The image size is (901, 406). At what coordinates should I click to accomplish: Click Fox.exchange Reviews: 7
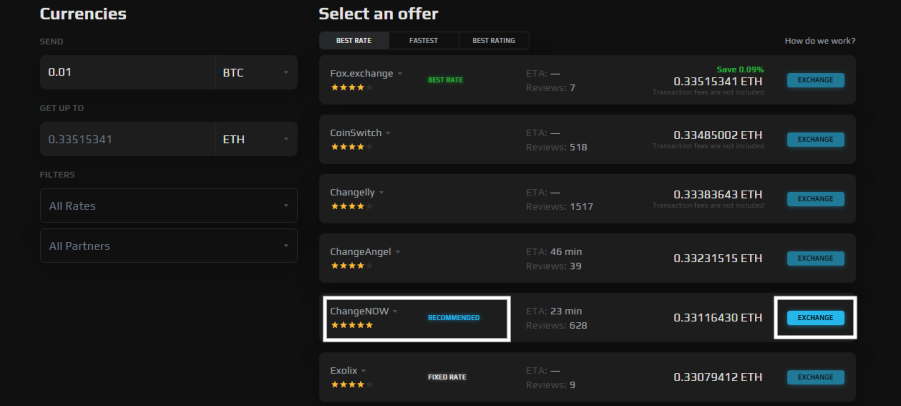[550, 88]
